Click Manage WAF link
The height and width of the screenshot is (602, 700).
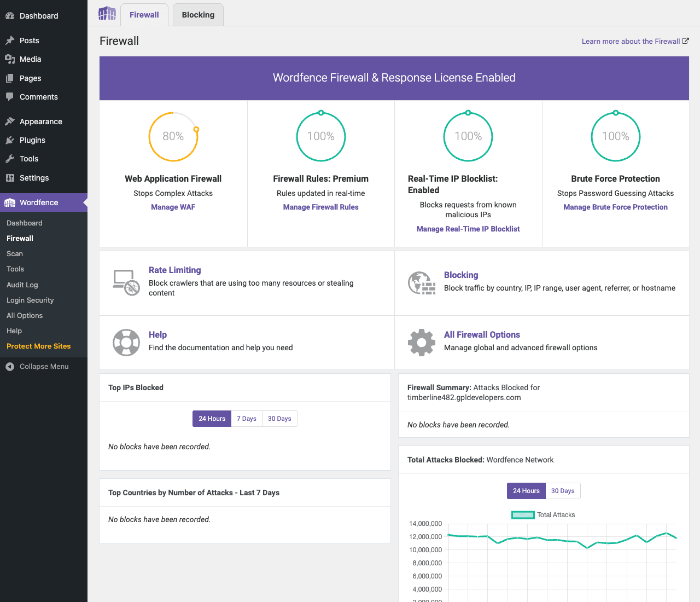pyautogui.click(x=173, y=207)
